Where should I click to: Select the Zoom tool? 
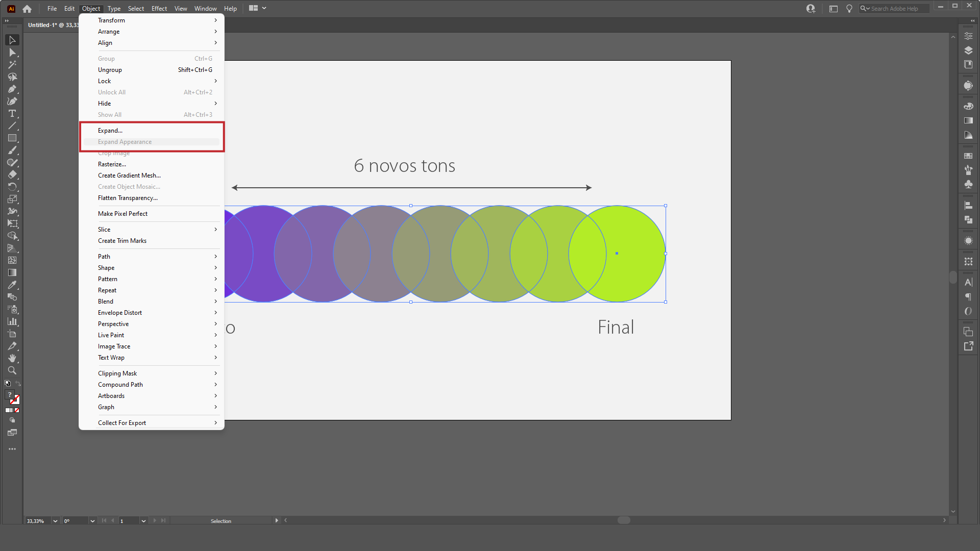point(12,371)
